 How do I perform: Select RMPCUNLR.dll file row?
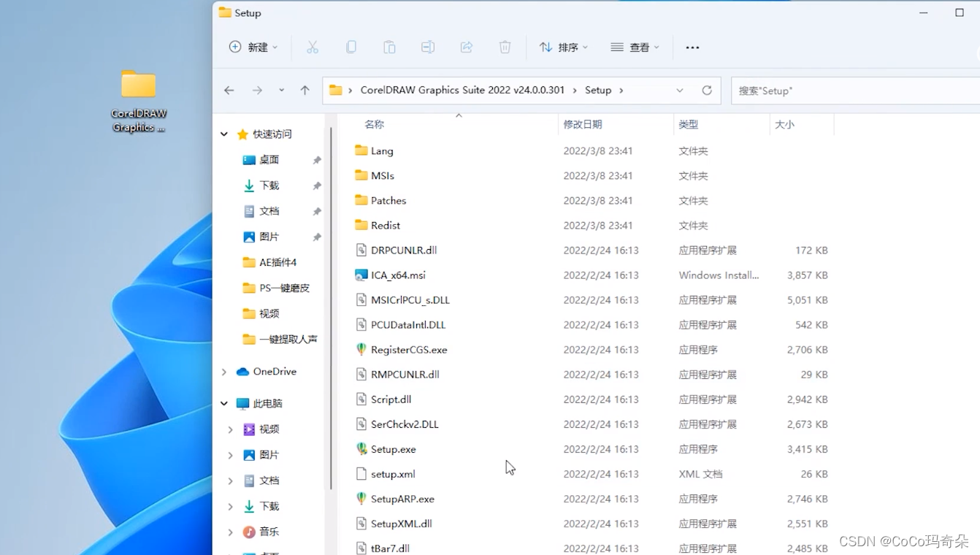click(x=592, y=375)
